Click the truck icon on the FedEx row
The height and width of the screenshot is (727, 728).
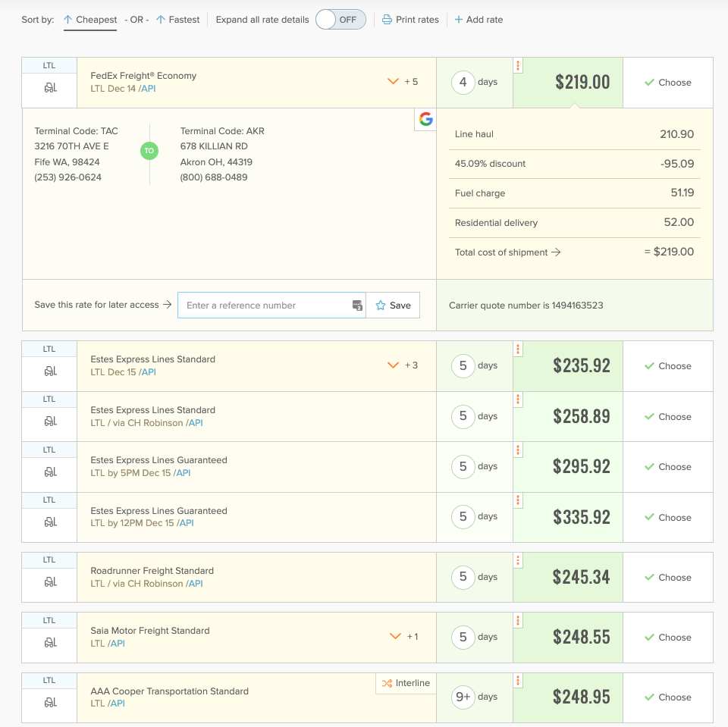pos(49,89)
